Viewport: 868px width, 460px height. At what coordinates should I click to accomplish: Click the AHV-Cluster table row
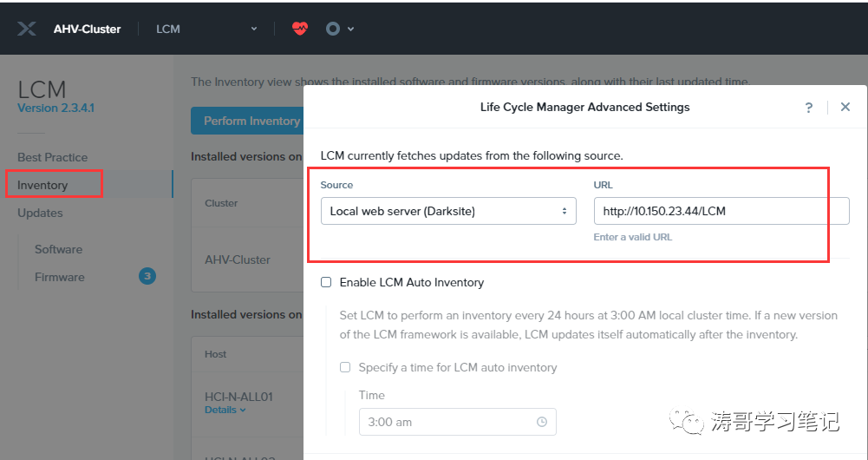[247, 260]
